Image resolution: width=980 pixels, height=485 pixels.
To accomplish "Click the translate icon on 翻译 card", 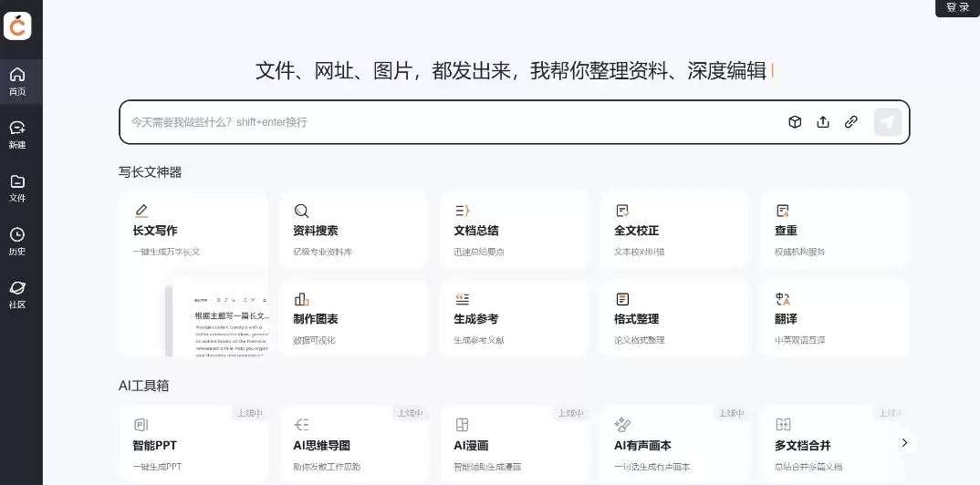I will click(783, 299).
